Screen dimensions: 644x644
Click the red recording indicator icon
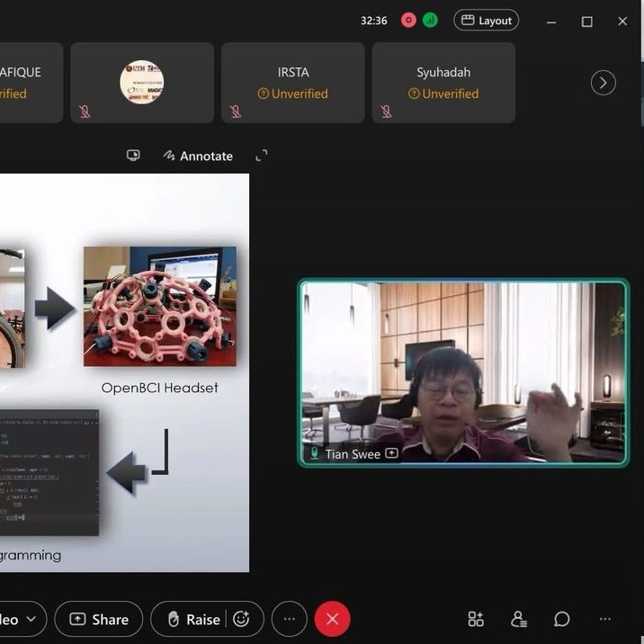click(x=408, y=20)
